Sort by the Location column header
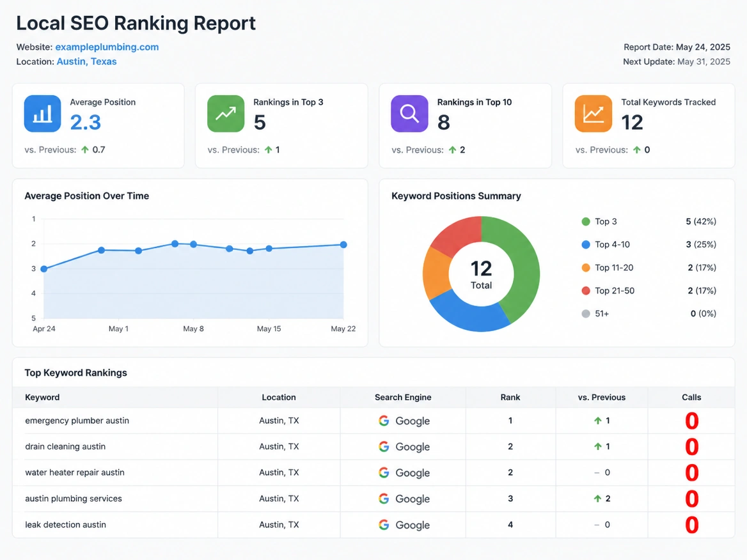Viewport: 747px width, 560px height. [279, 397]
